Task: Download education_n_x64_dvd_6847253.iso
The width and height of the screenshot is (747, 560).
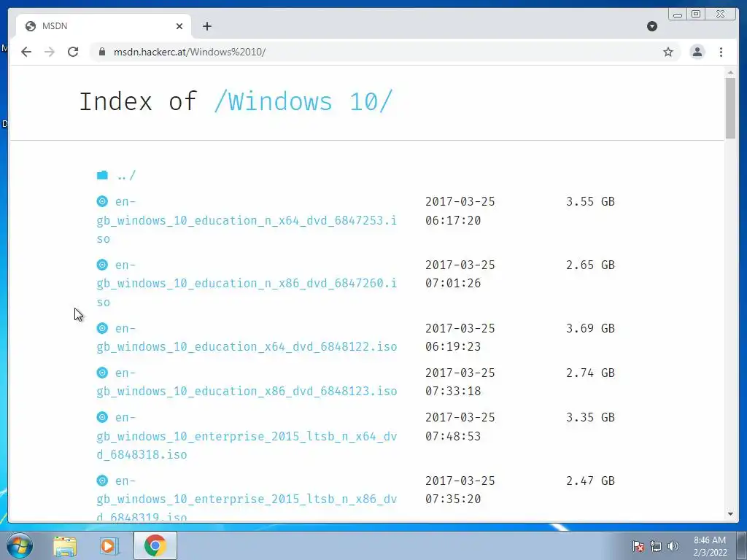Action: click(x=247, y=220)
